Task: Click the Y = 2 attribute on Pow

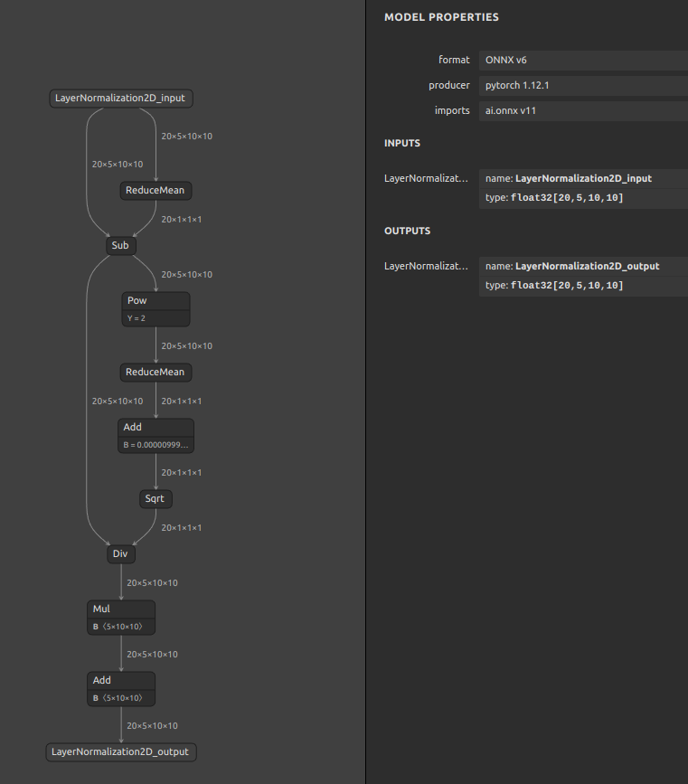Action: coord(156,318)
